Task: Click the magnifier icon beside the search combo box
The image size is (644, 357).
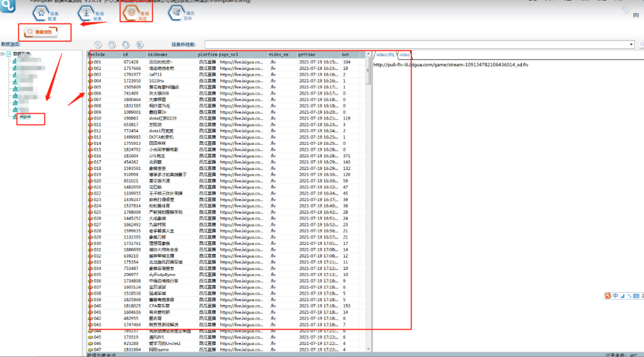Action: 642,44
